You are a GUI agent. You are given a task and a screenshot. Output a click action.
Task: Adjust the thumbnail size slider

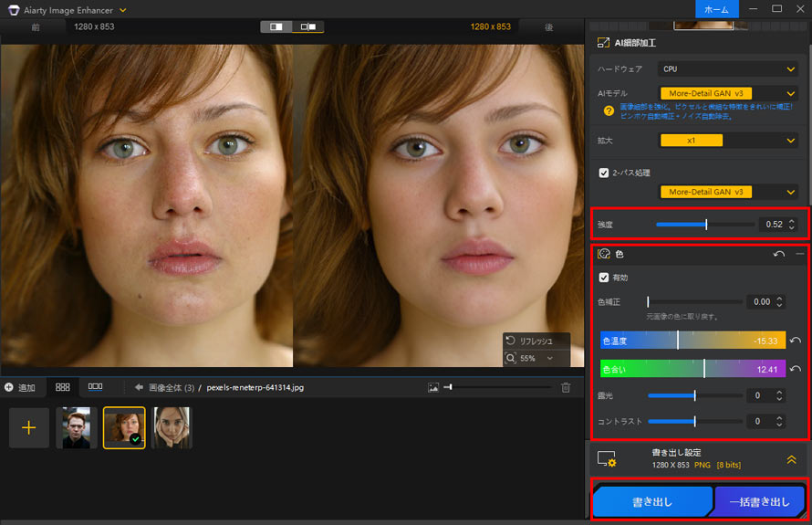coord(497,386)
